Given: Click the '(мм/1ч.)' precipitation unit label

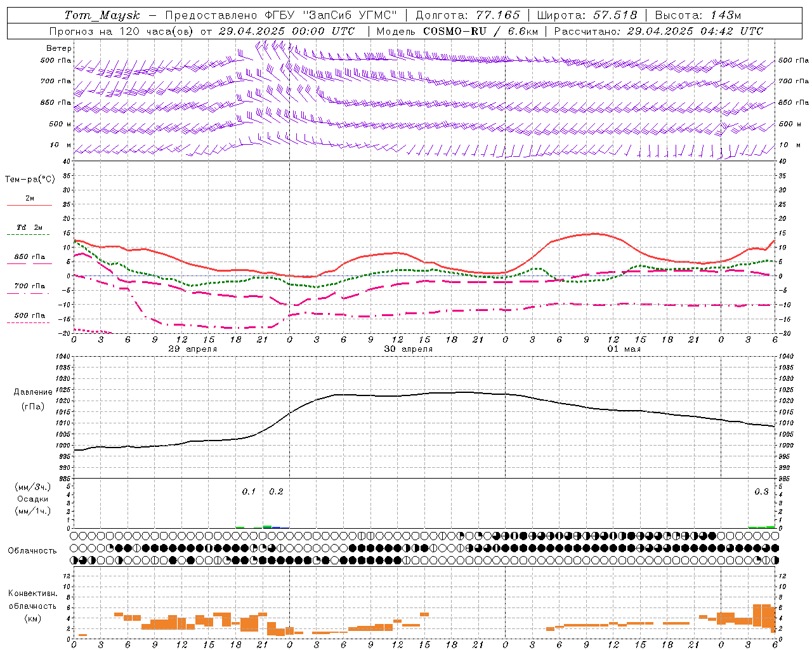Looking at the screenshot, I should click(x=33, y=511).
